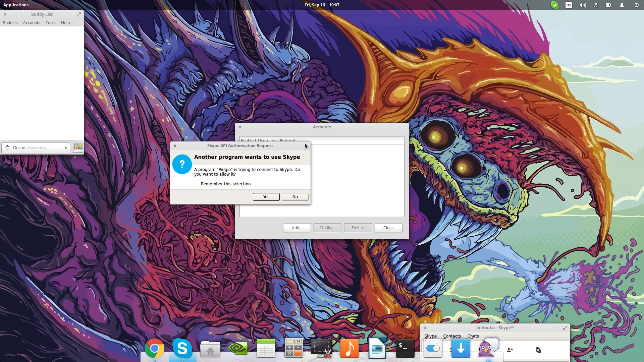Click No to deny Pidgin
644x362 pixels.
coord(295,197)
